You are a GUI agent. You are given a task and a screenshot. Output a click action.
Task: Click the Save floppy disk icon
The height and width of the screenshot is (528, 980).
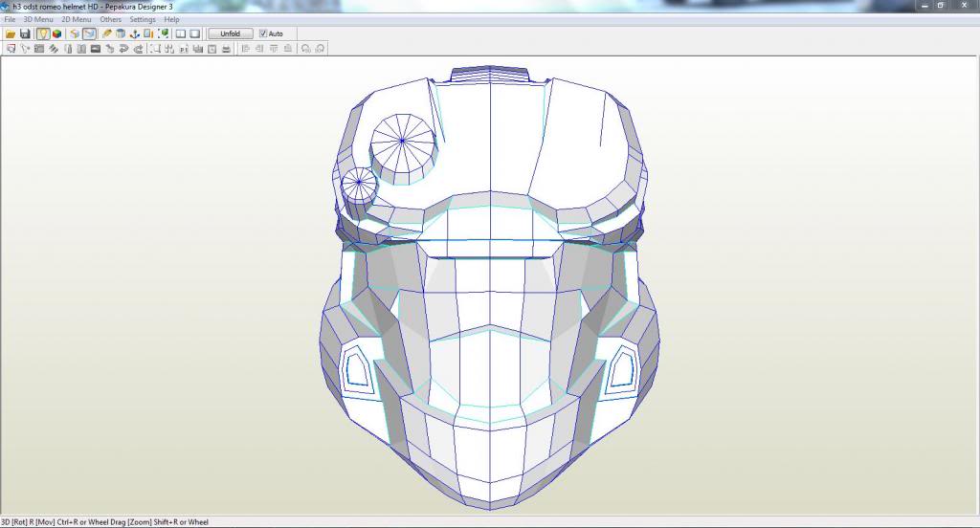point(25,33)
